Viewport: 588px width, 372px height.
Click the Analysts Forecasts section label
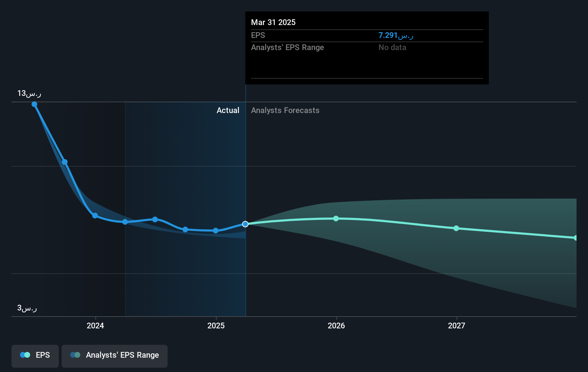pyautogui.click(x=285, y=111)
